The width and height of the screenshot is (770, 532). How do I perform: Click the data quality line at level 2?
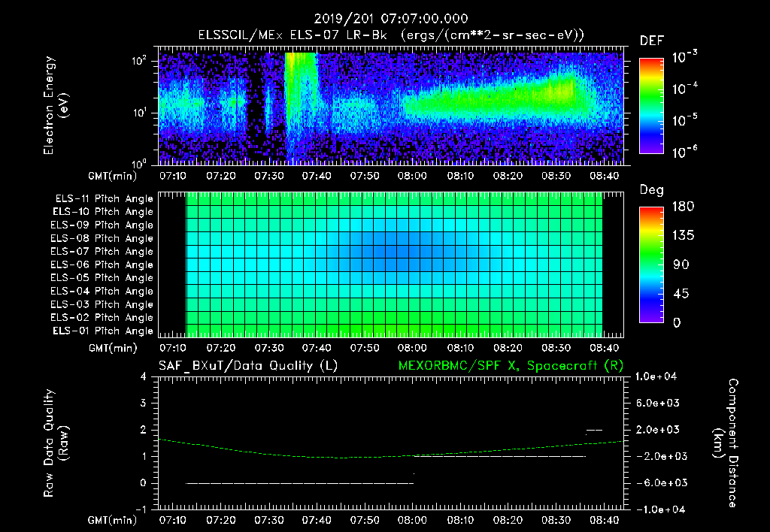[x=594, y=430]
